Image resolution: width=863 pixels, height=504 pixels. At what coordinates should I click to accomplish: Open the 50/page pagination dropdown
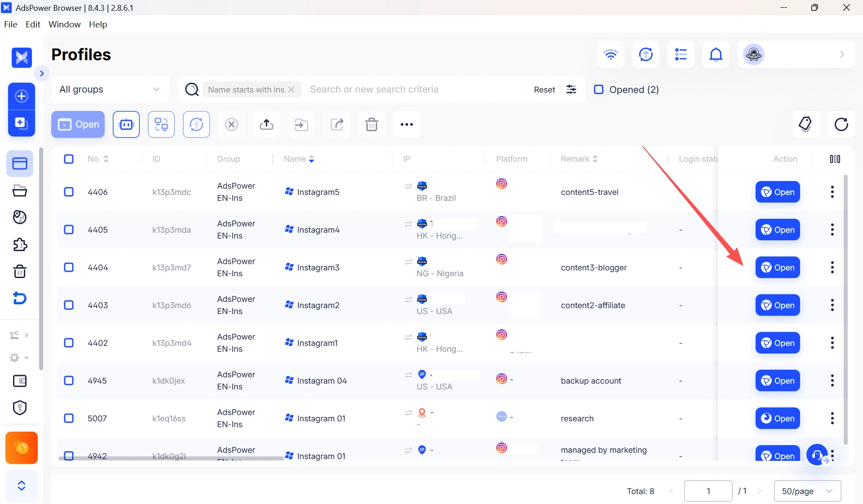pyautogui.click(x=807, y=491)
